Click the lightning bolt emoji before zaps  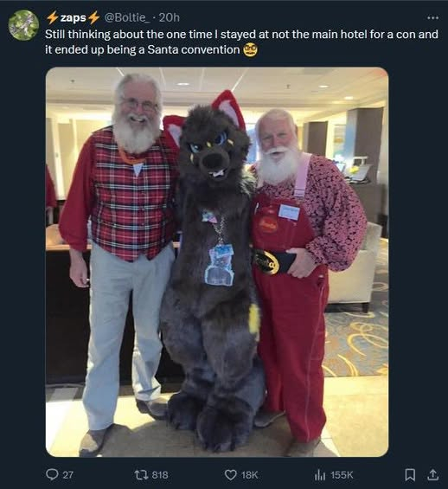click(x=53, y=18)
